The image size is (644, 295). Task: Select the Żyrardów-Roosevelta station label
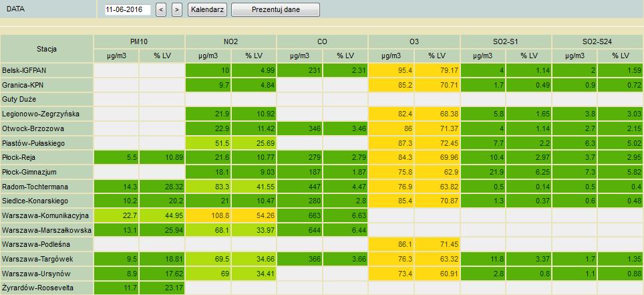click(47, 288)
